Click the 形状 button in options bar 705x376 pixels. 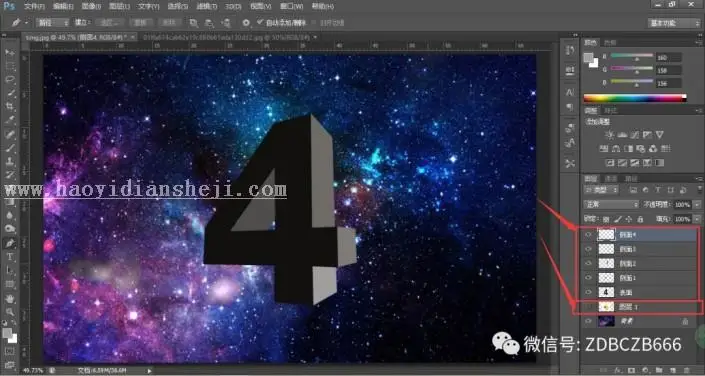(169, 22)
